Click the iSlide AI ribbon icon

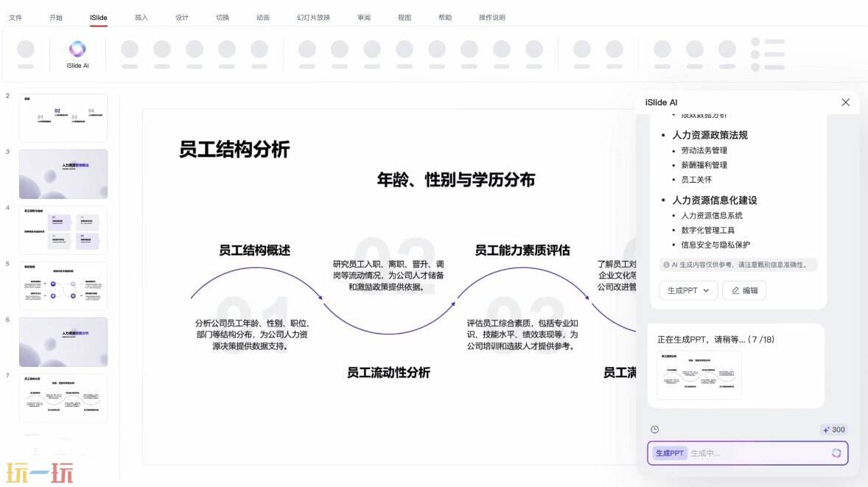coord(77,53)
